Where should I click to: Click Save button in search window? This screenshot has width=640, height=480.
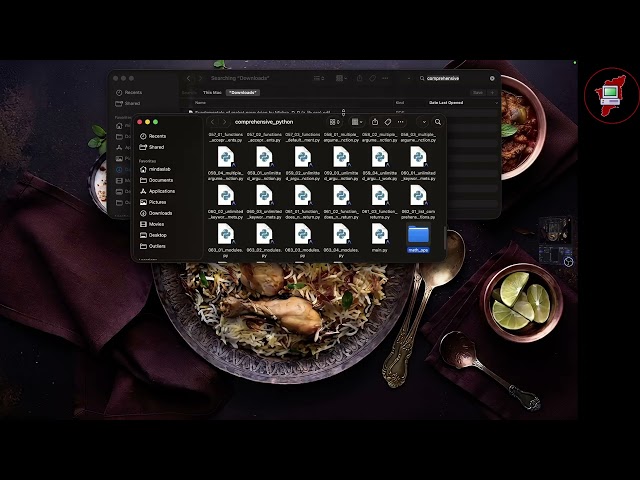click(x=478, y=93)
